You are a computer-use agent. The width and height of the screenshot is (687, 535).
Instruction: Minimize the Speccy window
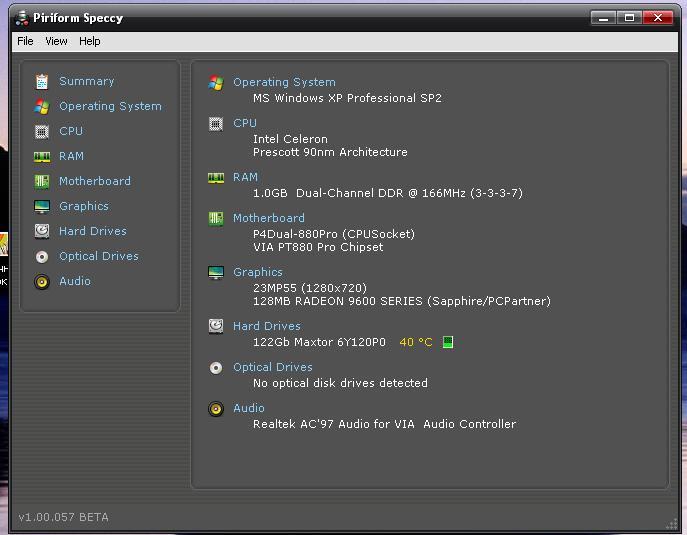(x=603, y=18)
